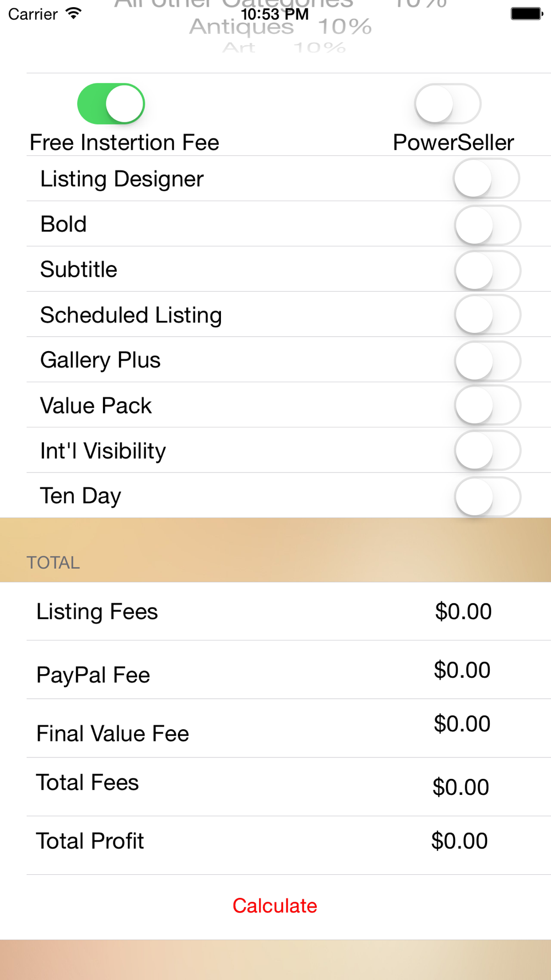This screenshot has width=551, height=980.
Task: Toggle the Listing Designer option on
Action: coord(487,179)
